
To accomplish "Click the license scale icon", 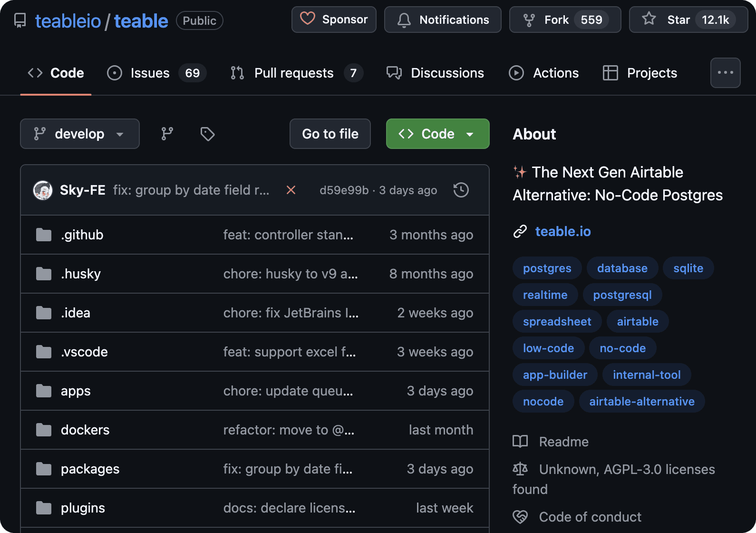I will click(520, 469).
